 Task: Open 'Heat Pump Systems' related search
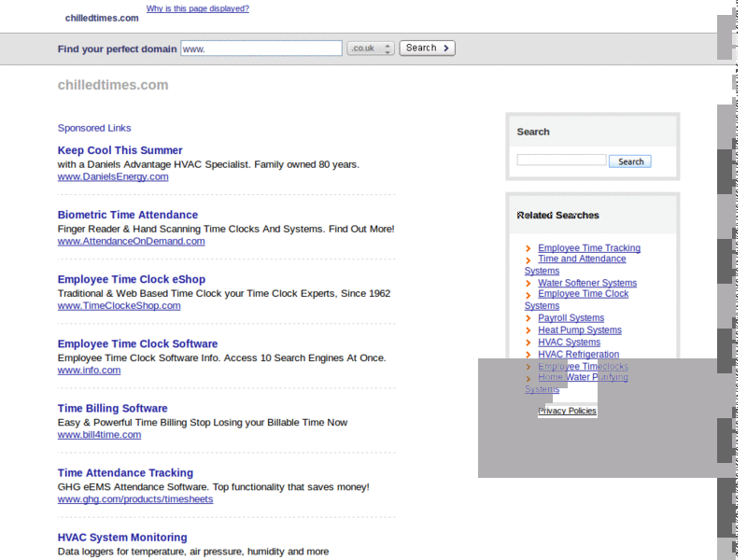point(579,330)
